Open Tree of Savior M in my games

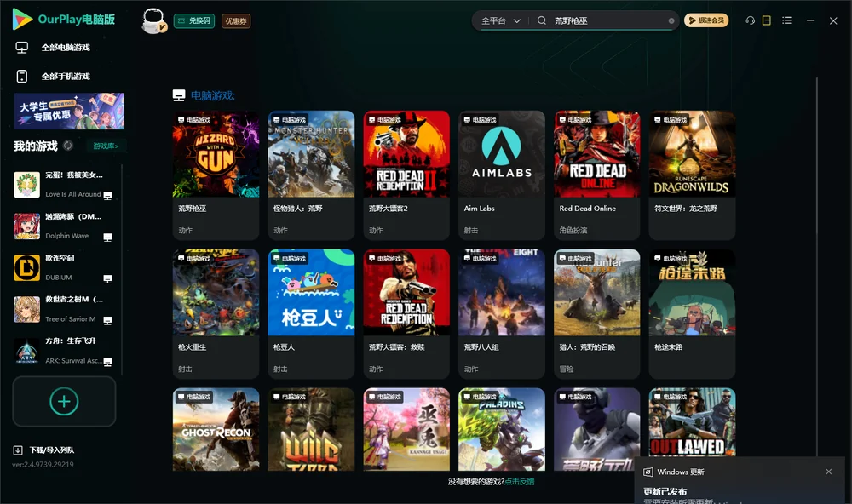pyautogui.click(x=64, y=309)
